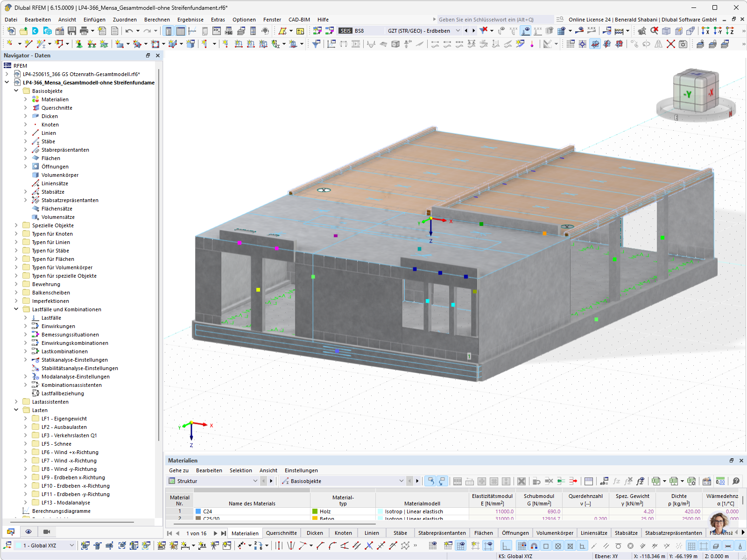Save the model with the floppy icon

point(72,31)
